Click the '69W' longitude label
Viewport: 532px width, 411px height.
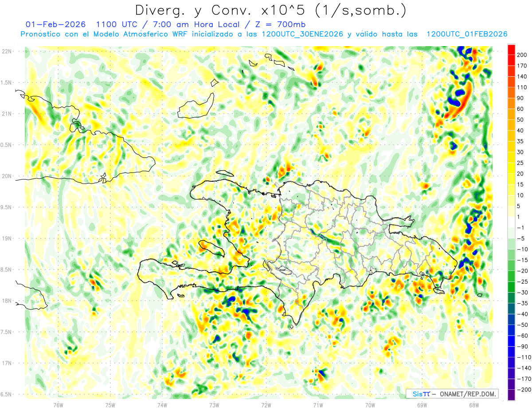point(422,405)
